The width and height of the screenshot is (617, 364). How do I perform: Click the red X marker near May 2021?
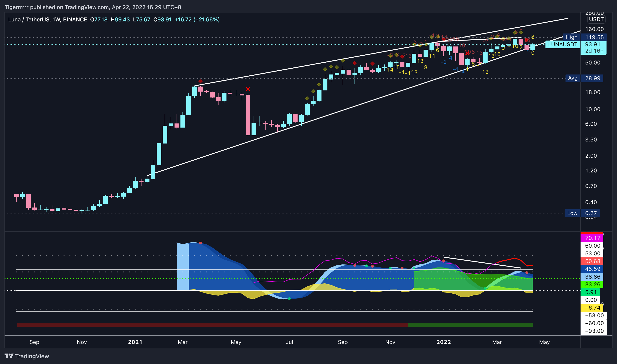point(248,89)
